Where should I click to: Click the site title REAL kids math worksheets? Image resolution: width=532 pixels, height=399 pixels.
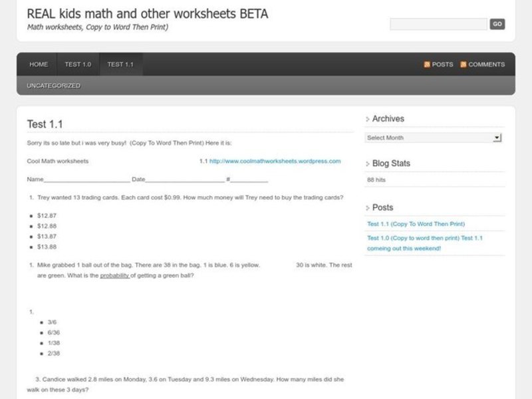146,13
